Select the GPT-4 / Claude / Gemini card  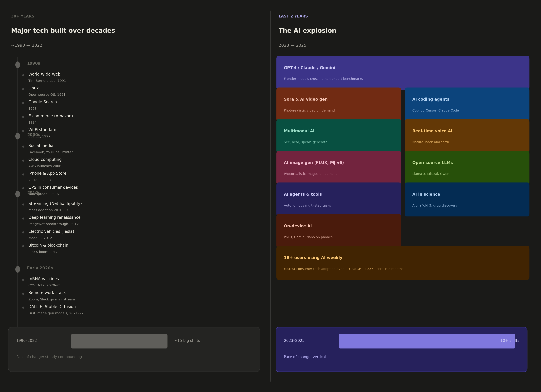(x=403, y=72)
